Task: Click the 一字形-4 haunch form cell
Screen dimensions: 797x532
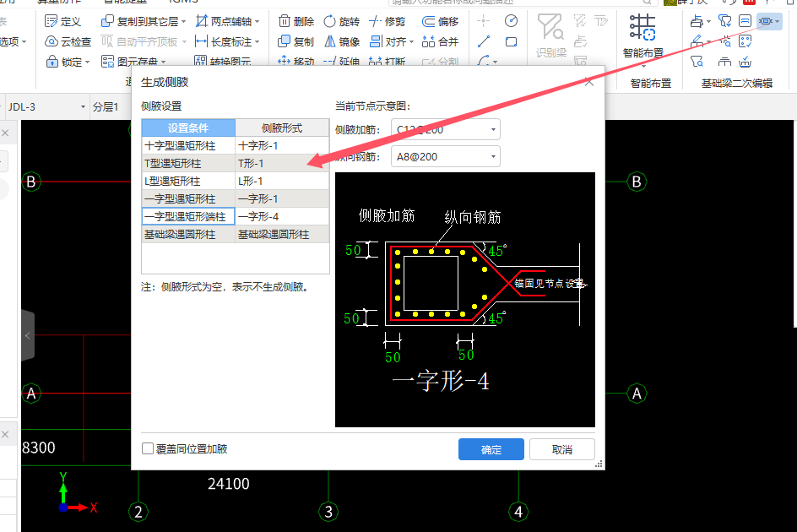Action: [282, 217]
